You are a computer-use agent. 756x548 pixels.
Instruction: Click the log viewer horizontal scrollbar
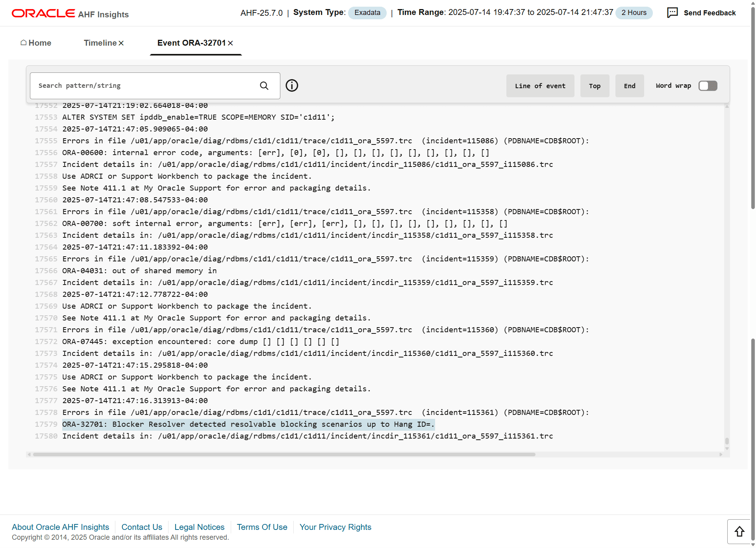tap(284, 454)
